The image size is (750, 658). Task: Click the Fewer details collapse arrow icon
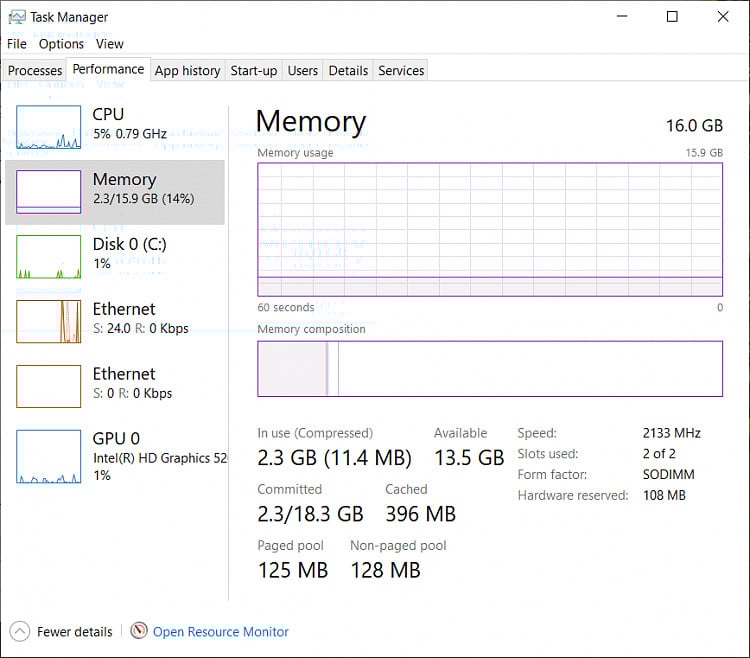[20, 632]
